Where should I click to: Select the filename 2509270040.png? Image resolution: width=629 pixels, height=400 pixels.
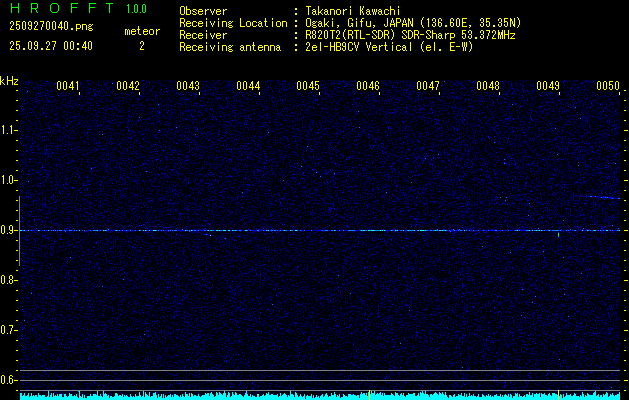[51, 27]
